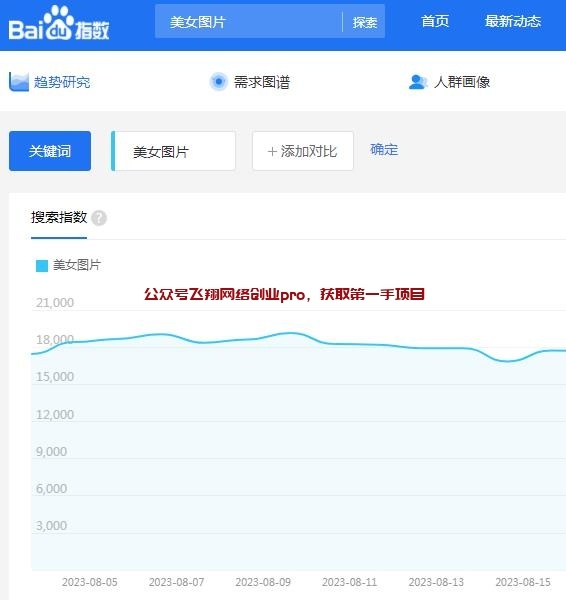Open the 最新动态 nav link
This screenshot has height=600, width=566.
coord(513,21)
